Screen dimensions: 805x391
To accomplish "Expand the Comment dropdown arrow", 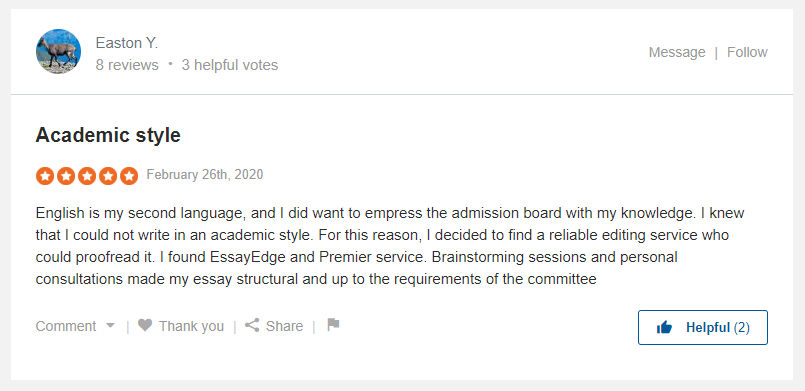I will (x=110, y=326).
